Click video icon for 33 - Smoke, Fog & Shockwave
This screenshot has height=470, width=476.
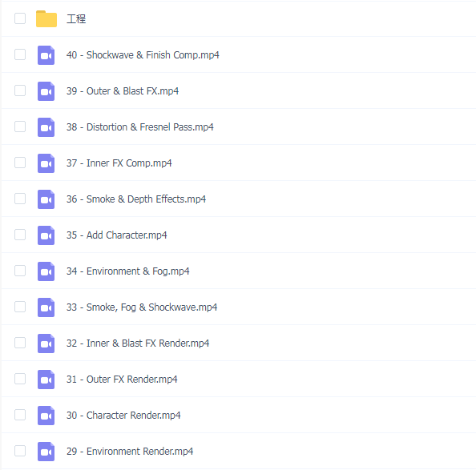click(x=46, y=307)
